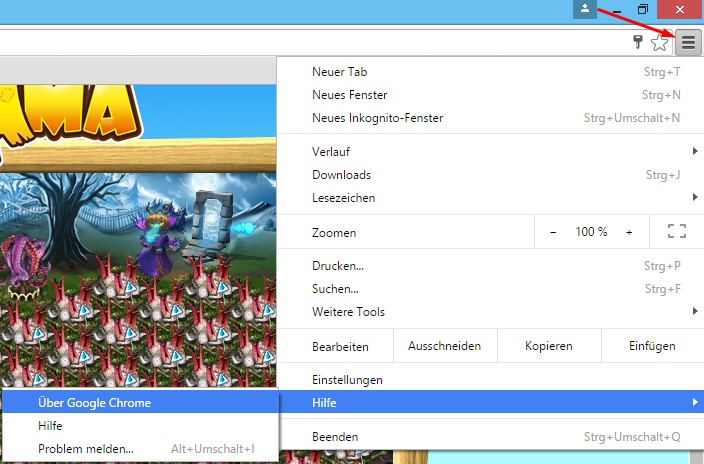704x464 pixels.
Task: Open Einstellungen from the menu
Action: tap(490, 380)
